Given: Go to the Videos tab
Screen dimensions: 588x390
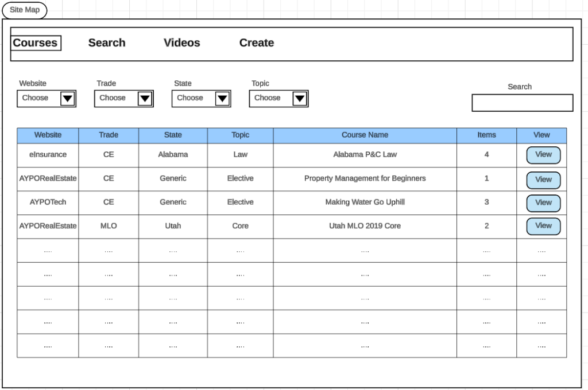Looking at the screenshot, I should coord(181,43).
